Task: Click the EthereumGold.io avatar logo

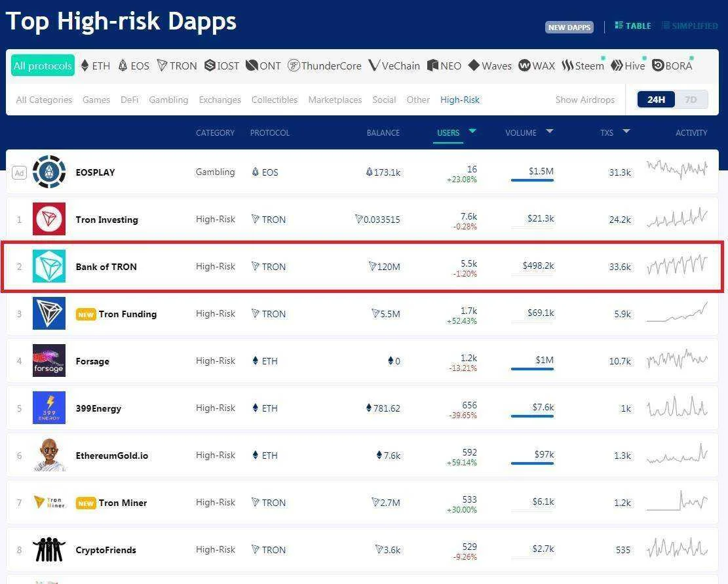Action: [x=49, y=455]
